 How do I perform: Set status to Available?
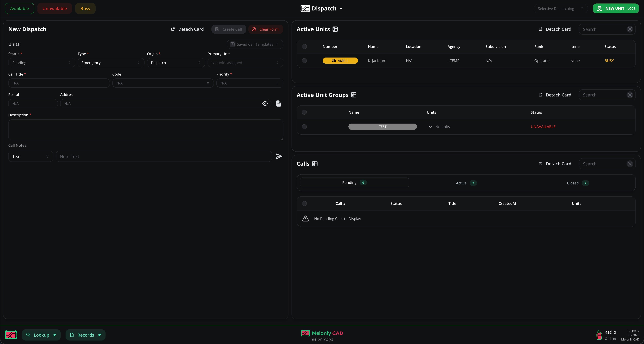coord(20,9)
